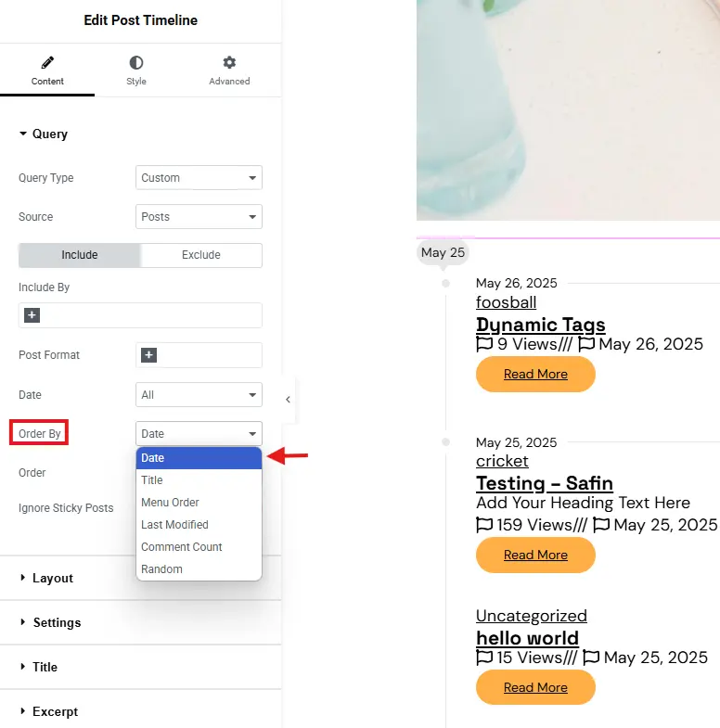
Task: Click the Advanced tab gear icon
Action: point(229,62)
